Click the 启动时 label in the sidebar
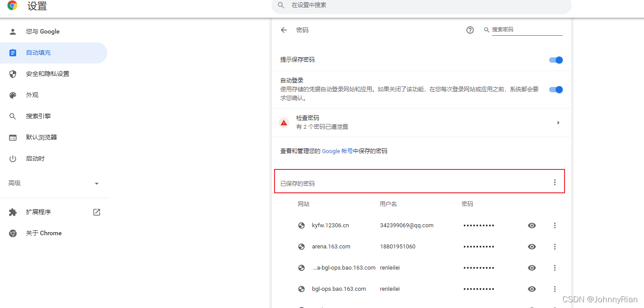 coord(35,158)
